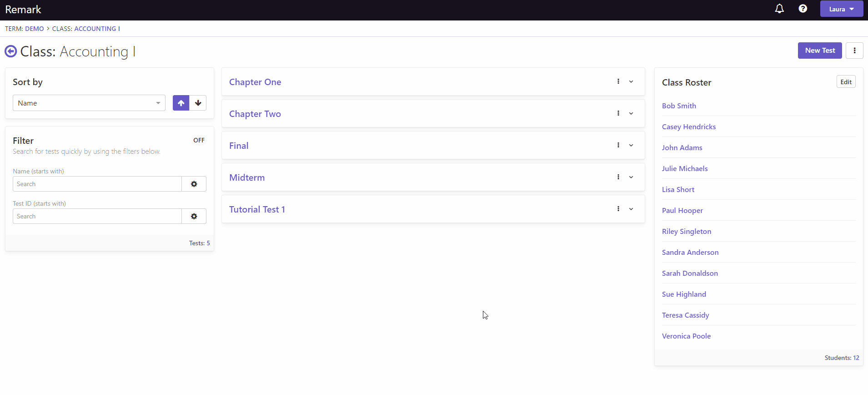Go to DEMO term breadcrumb

35,29
